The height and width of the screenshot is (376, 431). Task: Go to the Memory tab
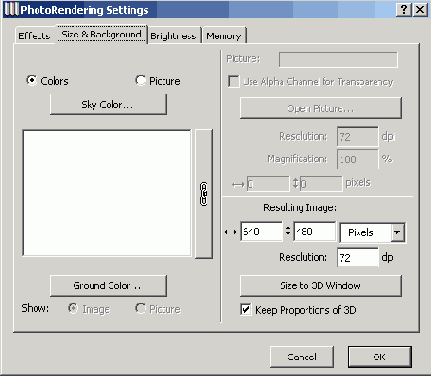(x=224, y=36)
